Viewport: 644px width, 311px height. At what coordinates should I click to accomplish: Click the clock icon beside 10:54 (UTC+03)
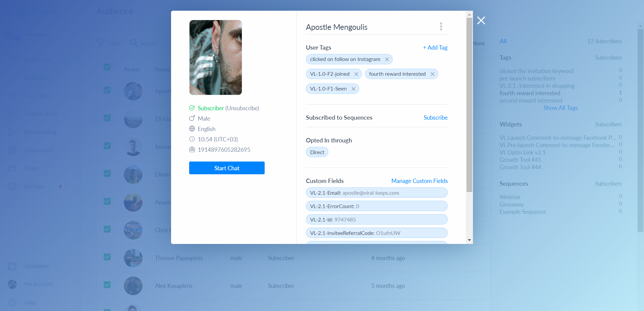tap(192, 139)
